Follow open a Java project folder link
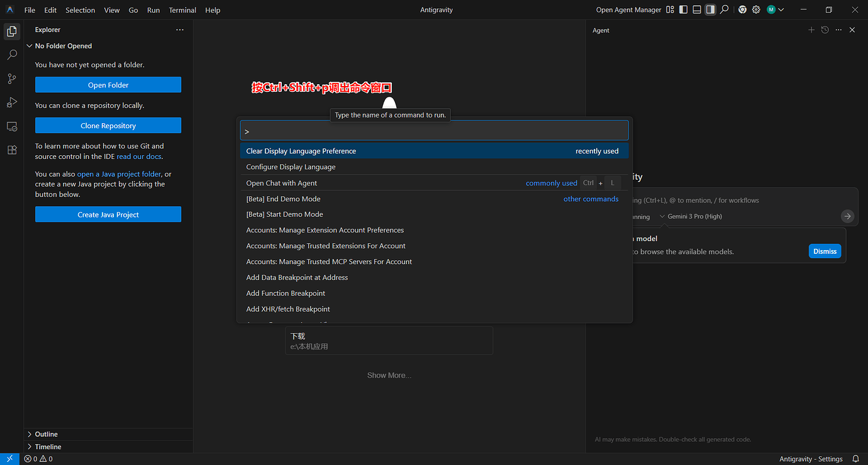 pyautogui.click(x=119, y=174)
